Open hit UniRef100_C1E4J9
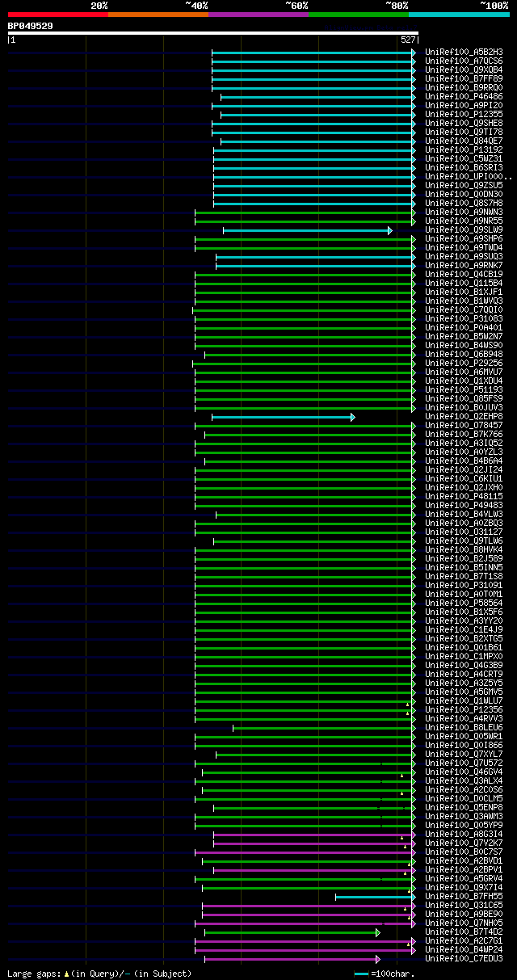 pos(464,629)
